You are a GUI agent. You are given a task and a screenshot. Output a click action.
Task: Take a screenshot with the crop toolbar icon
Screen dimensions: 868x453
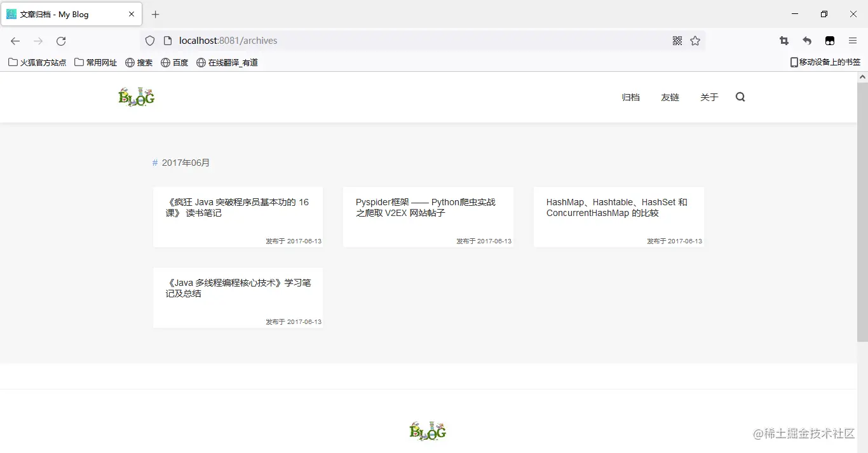[x=783, y=40]
